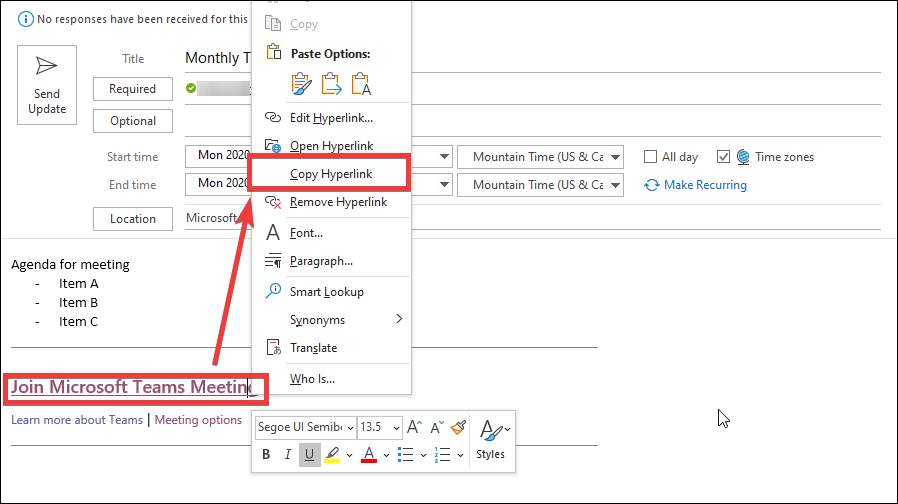Click the Bullets list icon
The image size is (898, 504).
pyautogui.click(x=405, y=455)
